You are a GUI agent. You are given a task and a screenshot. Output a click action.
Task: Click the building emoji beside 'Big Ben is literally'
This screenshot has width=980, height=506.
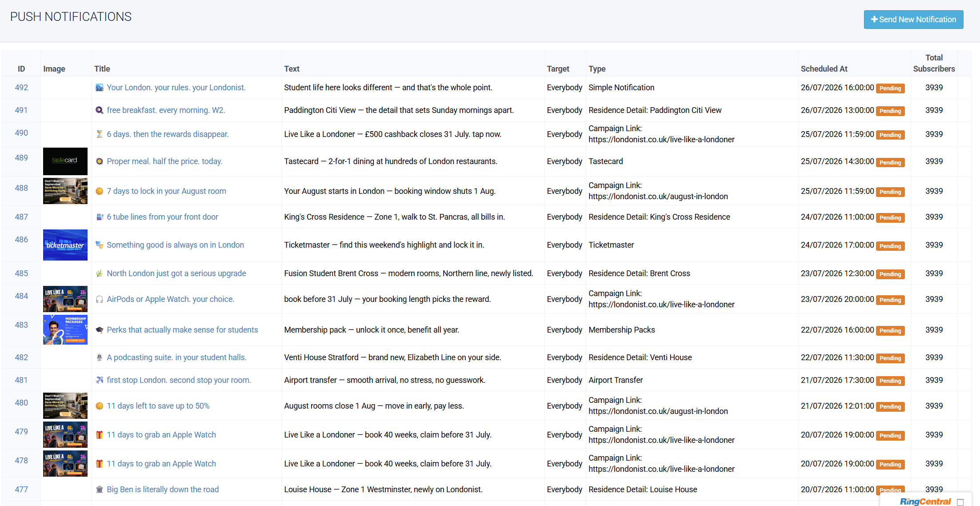[x=100, y=490]
